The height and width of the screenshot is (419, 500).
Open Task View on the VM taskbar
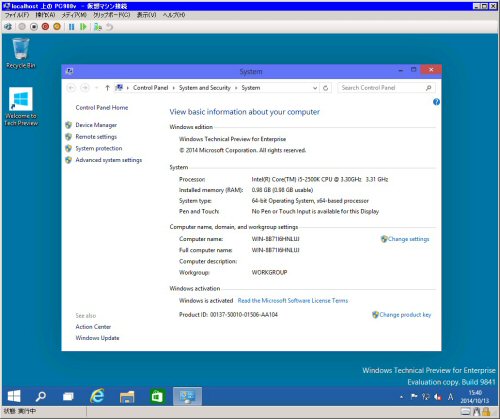coord(68,396)
